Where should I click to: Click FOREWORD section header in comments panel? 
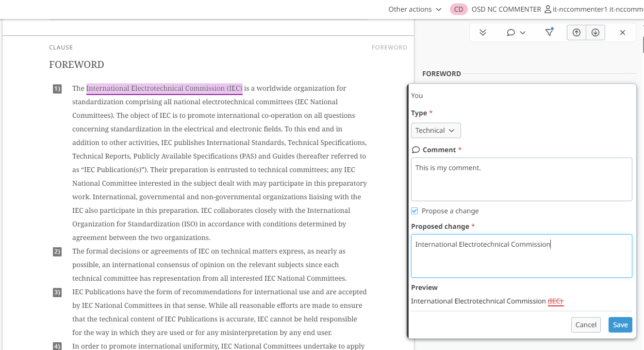[x=442, y=74]
